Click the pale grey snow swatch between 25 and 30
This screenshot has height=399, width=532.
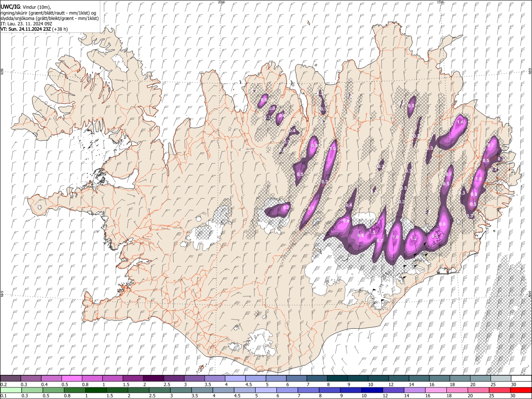(501, 379)
